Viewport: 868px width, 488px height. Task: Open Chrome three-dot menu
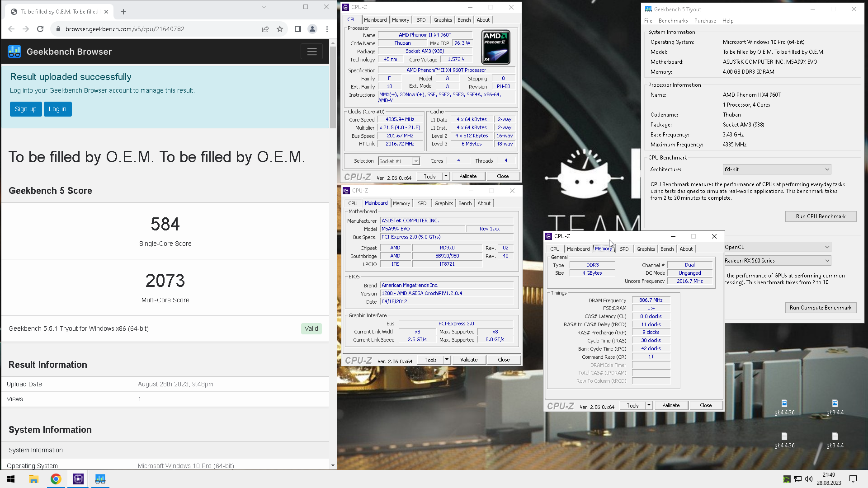point(327,29)
